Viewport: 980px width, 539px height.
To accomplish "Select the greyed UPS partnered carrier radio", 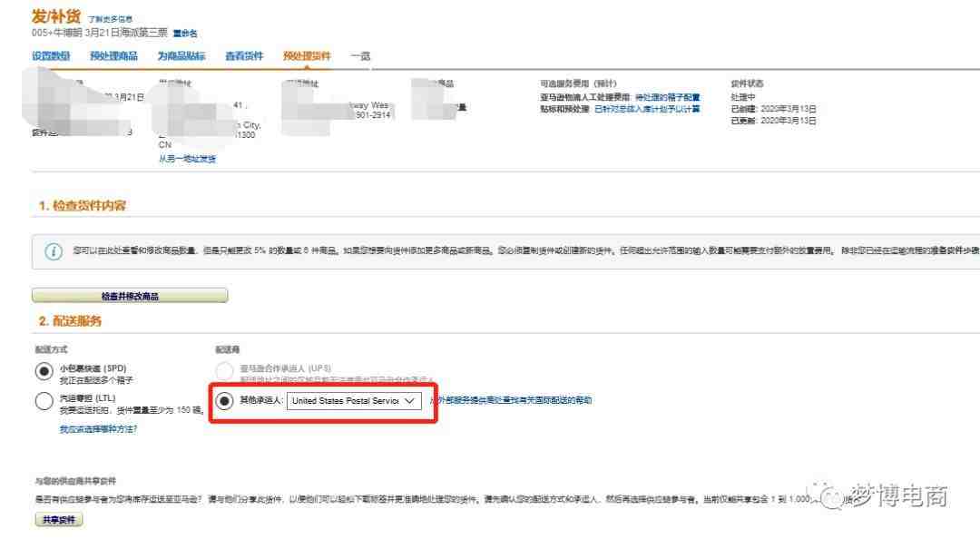I will pyautogui.click(x=224, y=371).
